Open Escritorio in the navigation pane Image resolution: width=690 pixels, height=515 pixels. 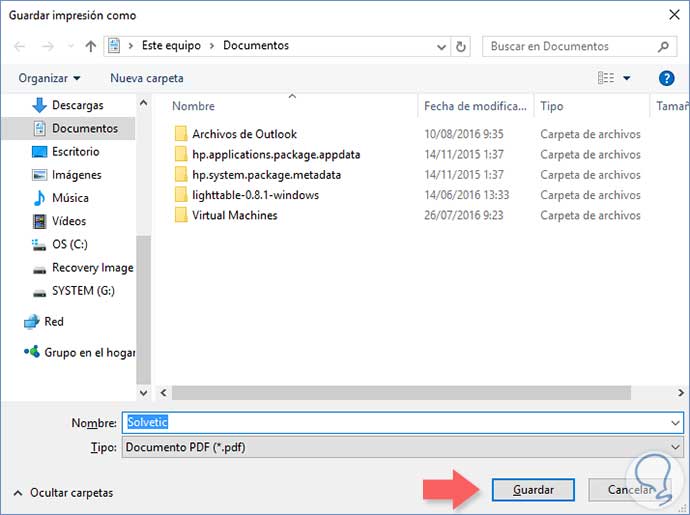click(x=76, y=151)
